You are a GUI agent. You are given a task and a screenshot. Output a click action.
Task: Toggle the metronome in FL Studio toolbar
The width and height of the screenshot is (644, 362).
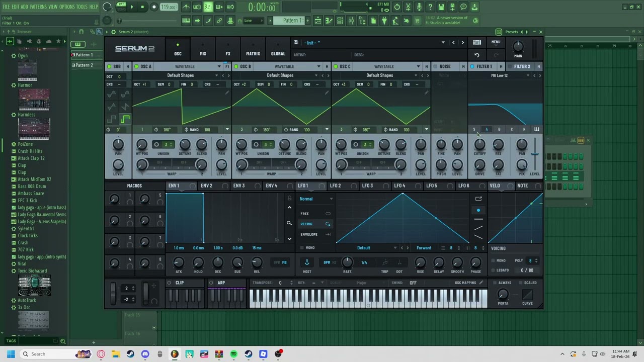pos(187,7)
